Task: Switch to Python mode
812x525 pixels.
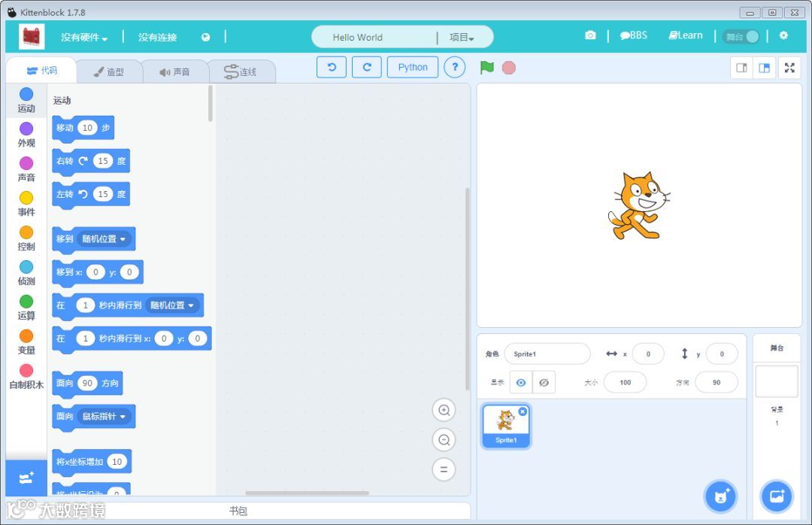Action: [x=413, y=68]
